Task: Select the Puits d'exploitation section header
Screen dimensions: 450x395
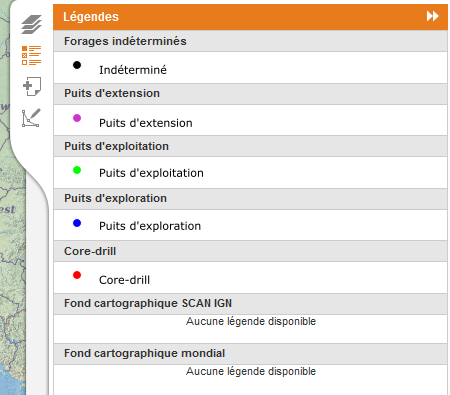Action: [250, 146]
